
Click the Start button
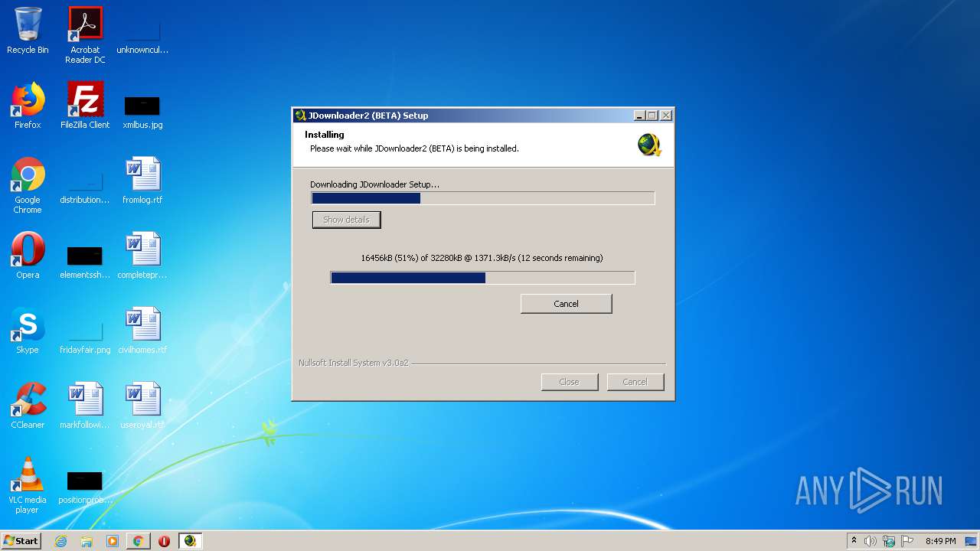point(21,541)
